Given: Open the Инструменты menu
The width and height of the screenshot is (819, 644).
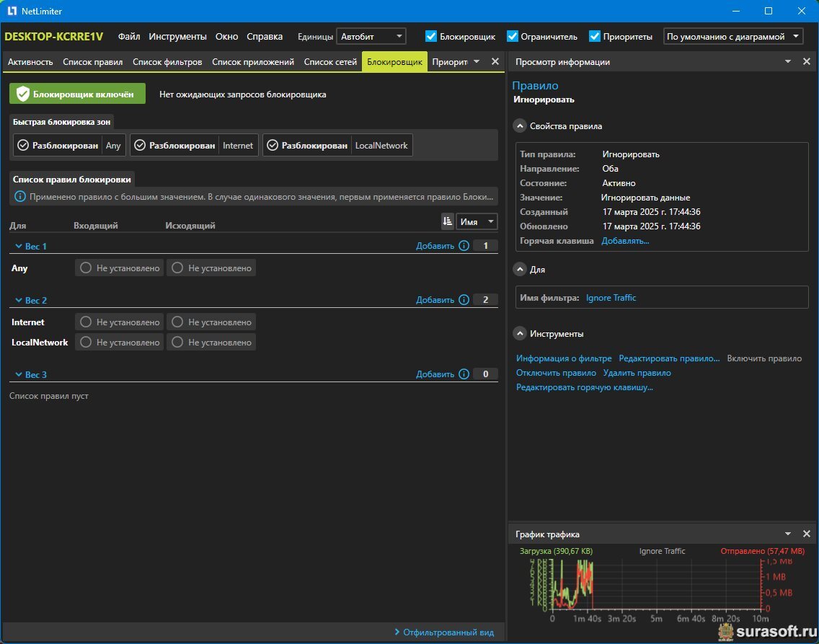Looking at the screenshot, I should click(177, 37).
